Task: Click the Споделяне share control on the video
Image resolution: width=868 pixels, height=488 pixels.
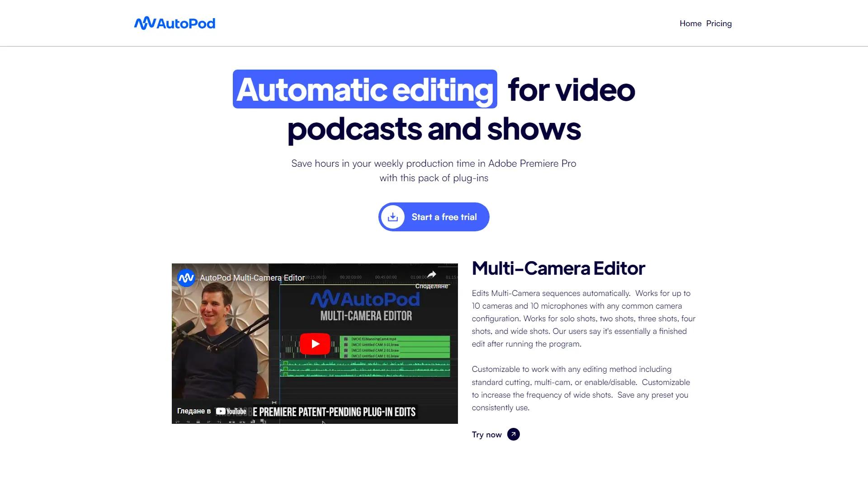Action: (431, 286)
